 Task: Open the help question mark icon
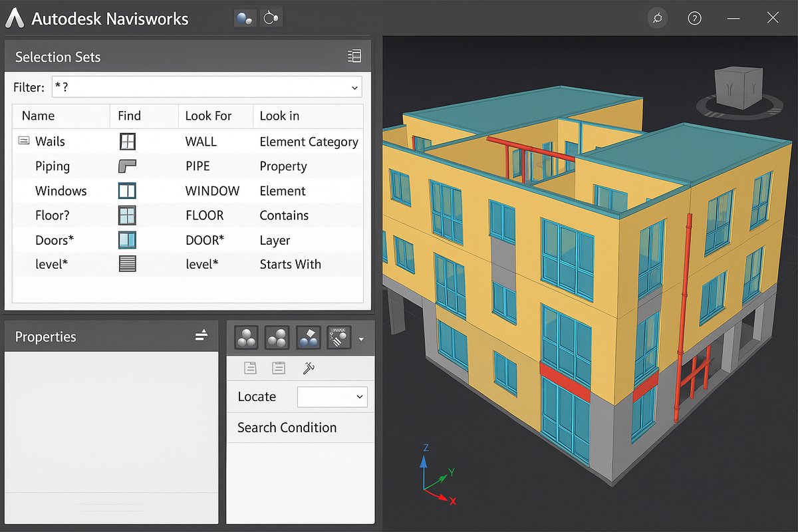tap(694, 18)
